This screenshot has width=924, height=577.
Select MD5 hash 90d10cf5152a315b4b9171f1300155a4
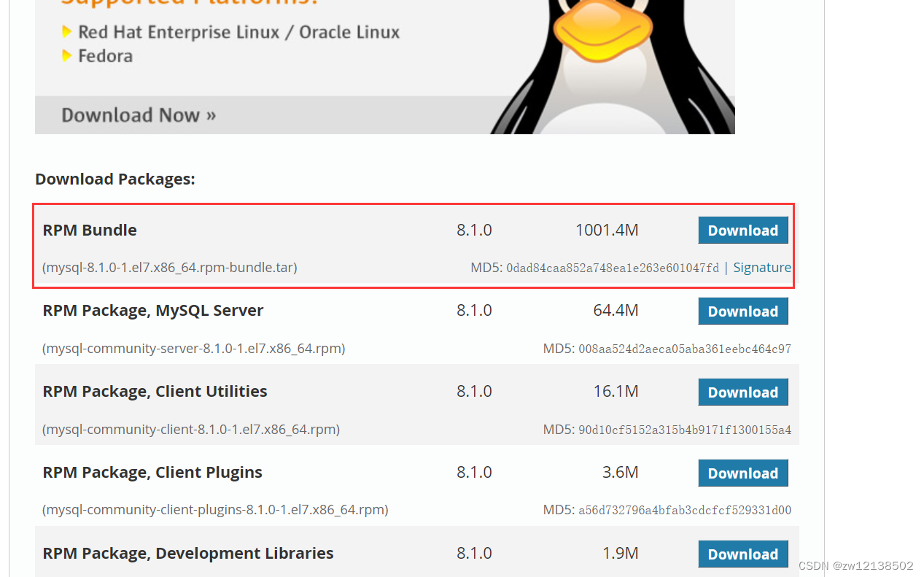(x=685, y=430)
